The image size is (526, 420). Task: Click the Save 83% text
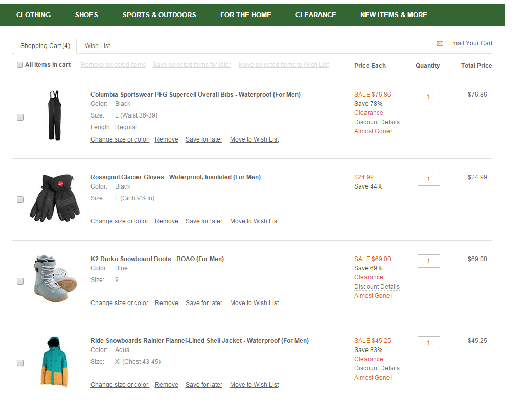point(369,350)
